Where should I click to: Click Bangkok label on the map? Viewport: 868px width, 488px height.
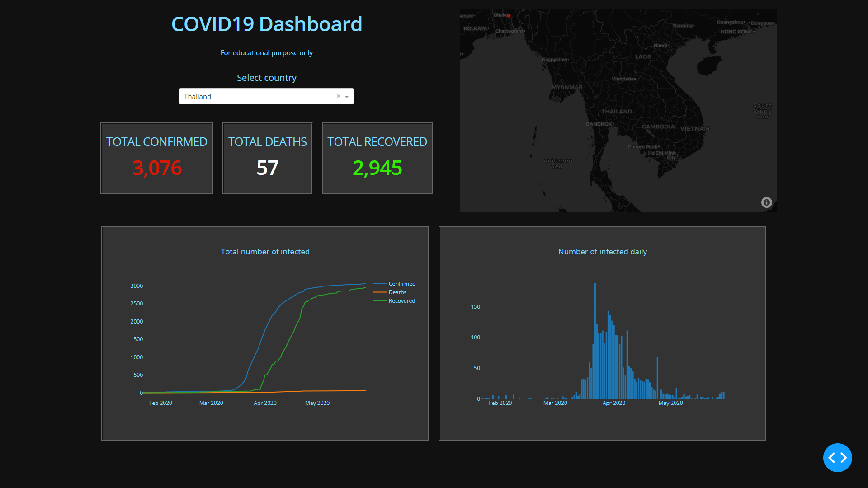pos(599,124)
